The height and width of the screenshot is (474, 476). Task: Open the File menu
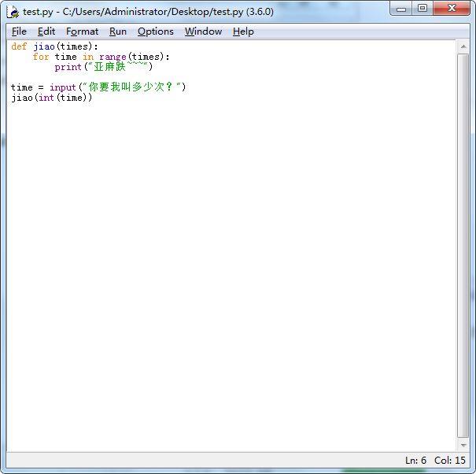coord(19,31)
